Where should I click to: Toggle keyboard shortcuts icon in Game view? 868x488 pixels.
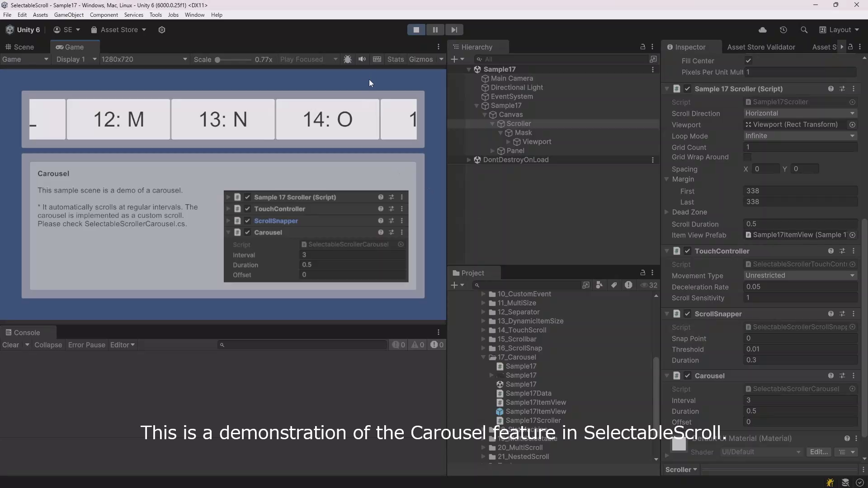coord(377,59)
